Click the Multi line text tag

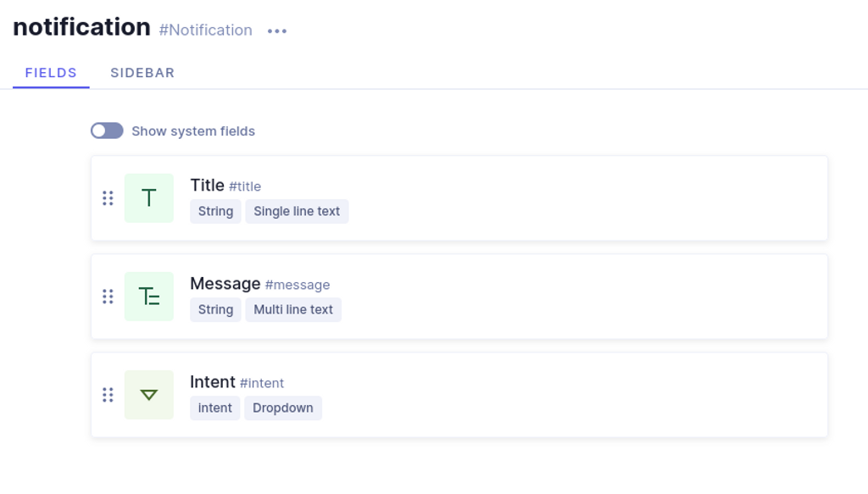point(293,309)
